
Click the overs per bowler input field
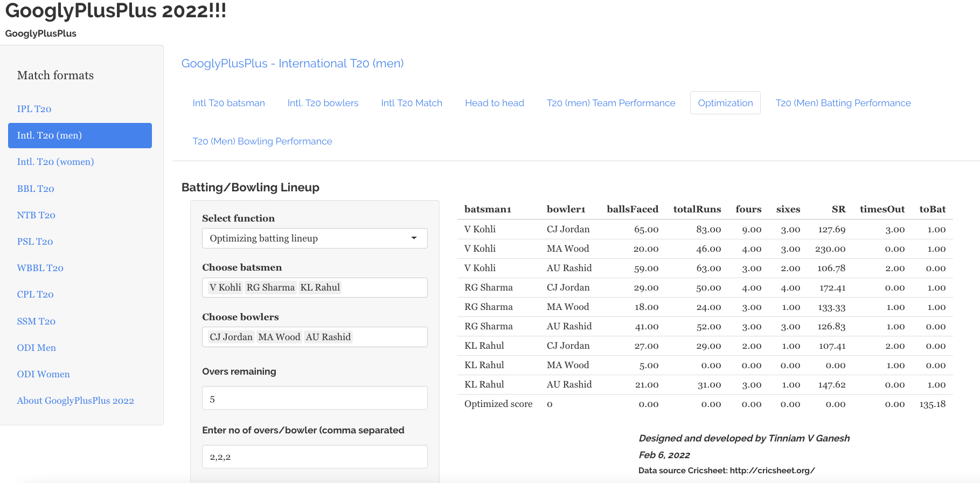coord(314,457)
